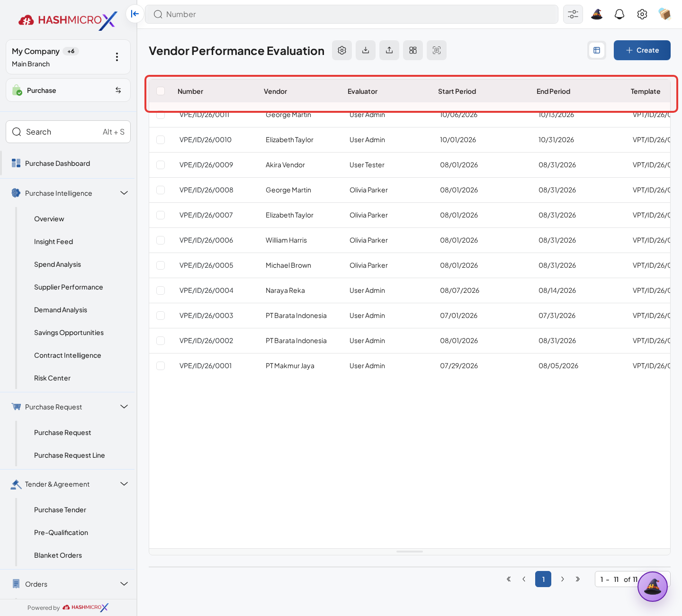Collapse the sidebar with the arrow icon
The image size is (682, 616).
pyautogui.click(x=135, y=14)
